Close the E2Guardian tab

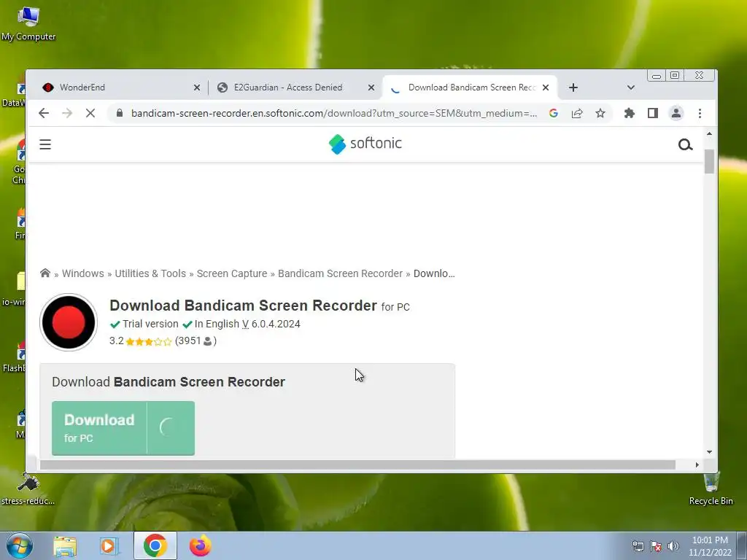[371, 87]
